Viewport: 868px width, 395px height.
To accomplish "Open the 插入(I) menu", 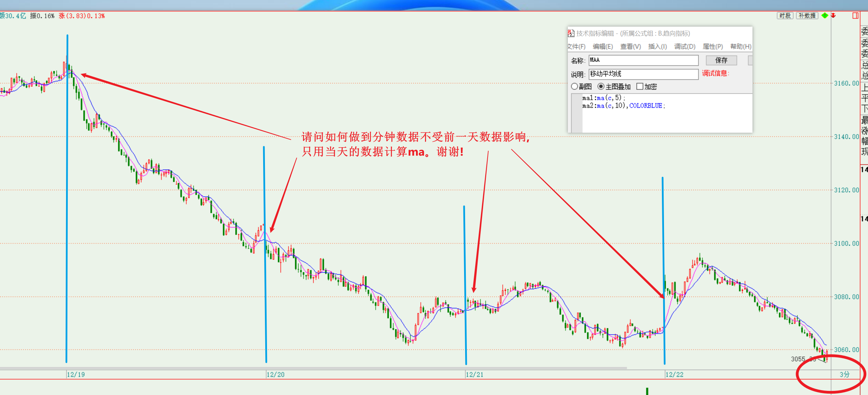I will tap(657, 47).
